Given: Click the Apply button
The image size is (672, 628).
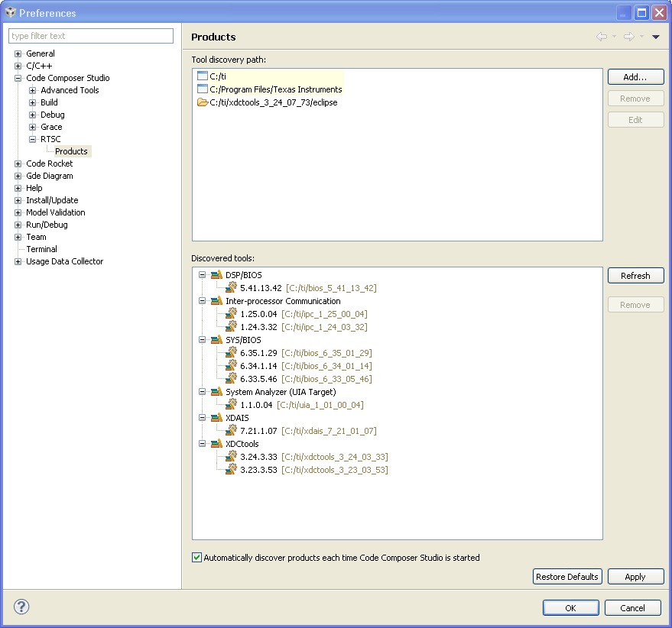Looking at the screenshot, I should tap(635, 577).
